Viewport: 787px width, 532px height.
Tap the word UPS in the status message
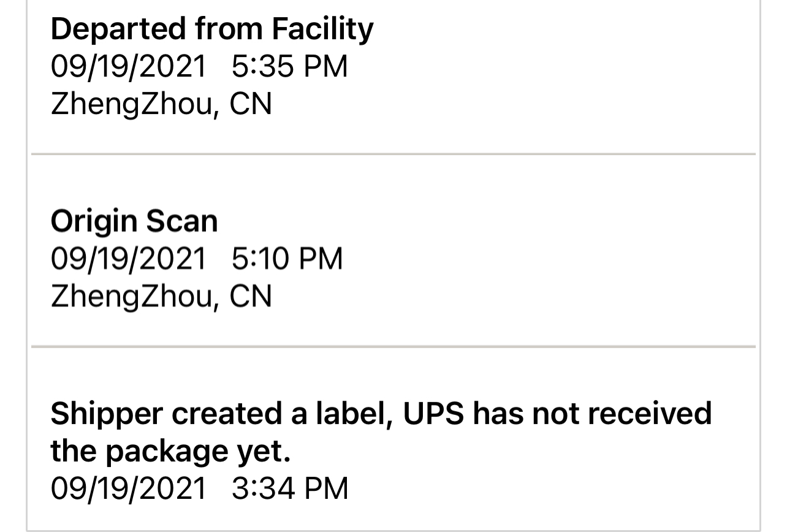point(433,413)
